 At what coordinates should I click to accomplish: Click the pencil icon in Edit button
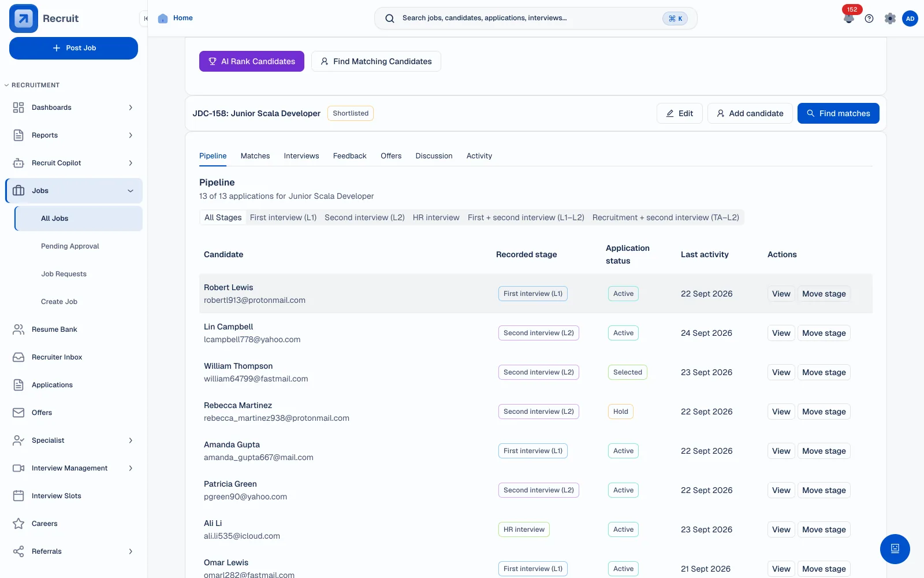[670, 113]
